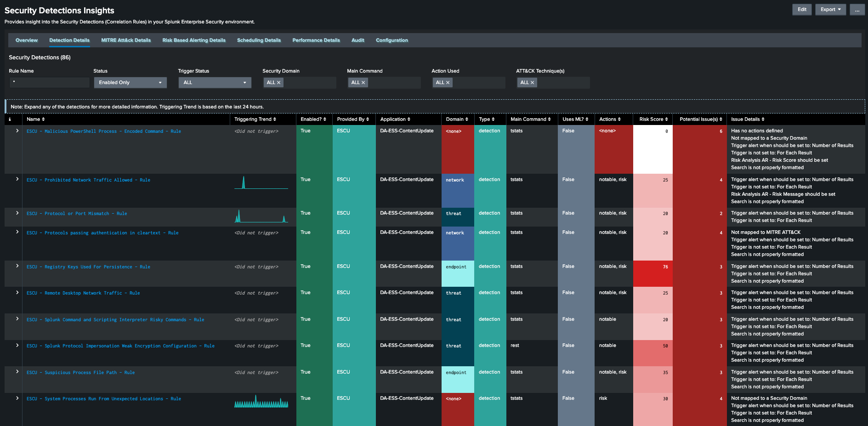Open ESCU Registry Keys Used For Persistence link
Viewport: 868px width, 426px height.
pyautogui.click(x=88, y=267)
